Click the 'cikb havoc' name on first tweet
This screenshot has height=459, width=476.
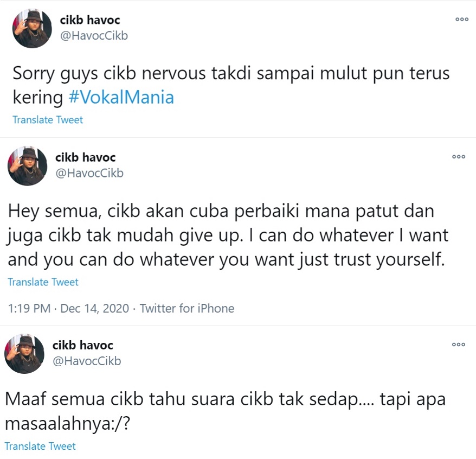90,20
